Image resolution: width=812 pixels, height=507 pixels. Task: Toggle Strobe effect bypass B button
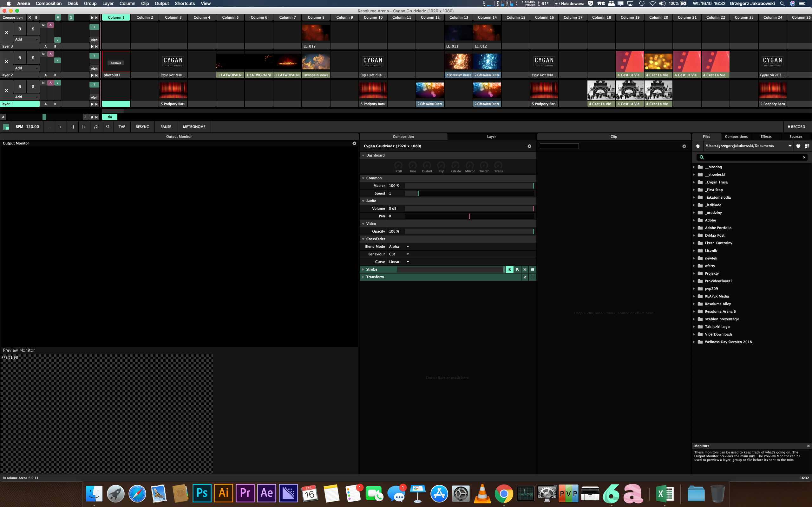[509, 270]
